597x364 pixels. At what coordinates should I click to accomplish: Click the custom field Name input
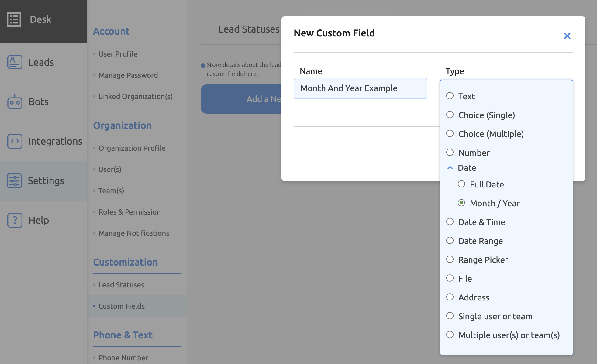[x=360, y=88]
